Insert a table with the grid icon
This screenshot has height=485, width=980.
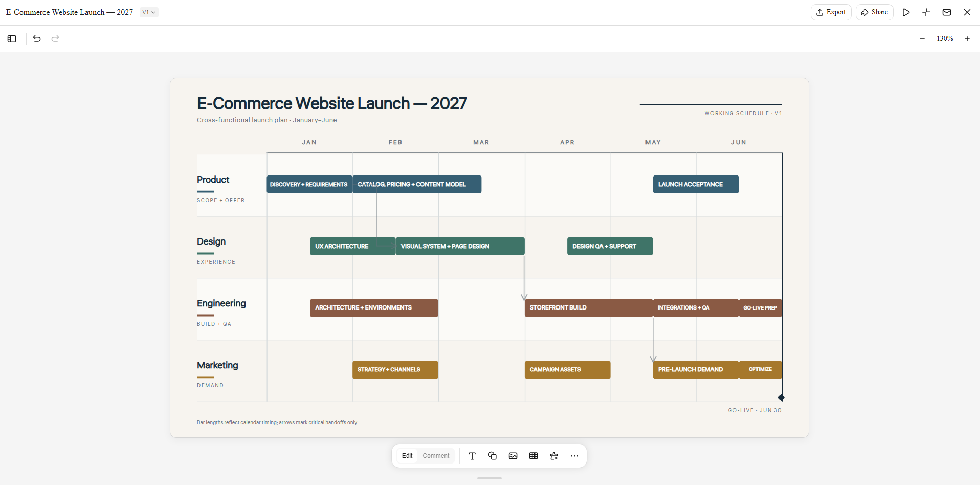coord(533,456)
